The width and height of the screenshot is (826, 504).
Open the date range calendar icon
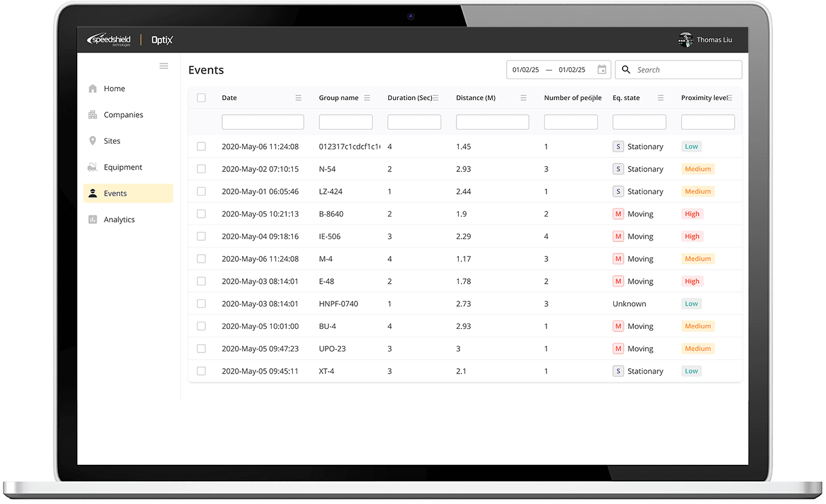tap(601, 70)
